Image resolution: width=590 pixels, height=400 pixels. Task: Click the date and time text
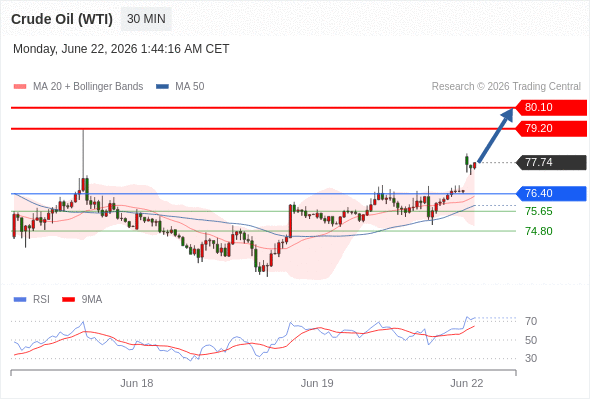(121, 49)
